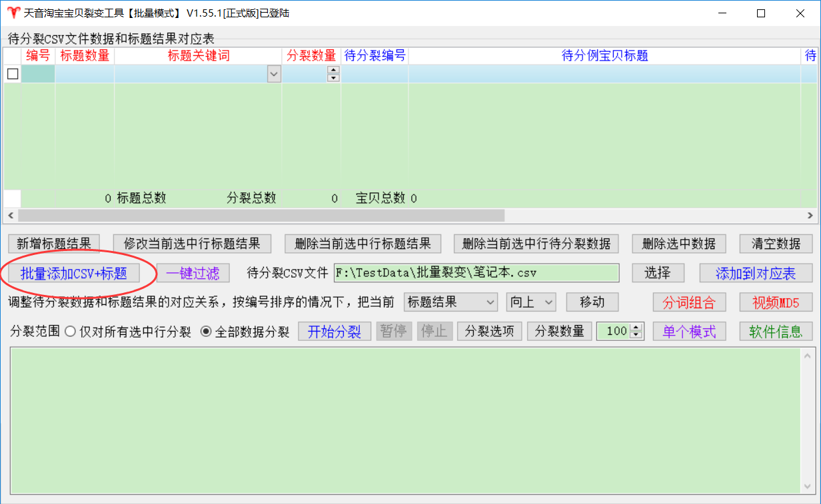
Task: Click the 批量添加CSV+标题 button
Action: coord(73,273)
